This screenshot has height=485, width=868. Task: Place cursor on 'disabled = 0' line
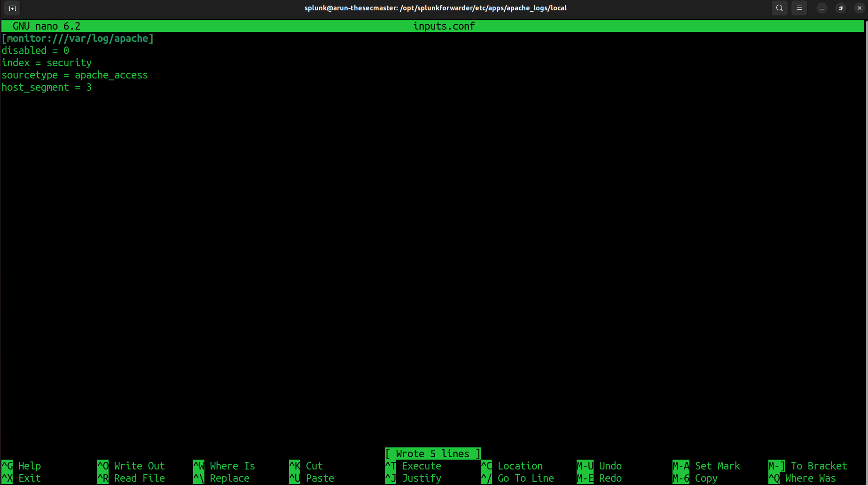35,51
